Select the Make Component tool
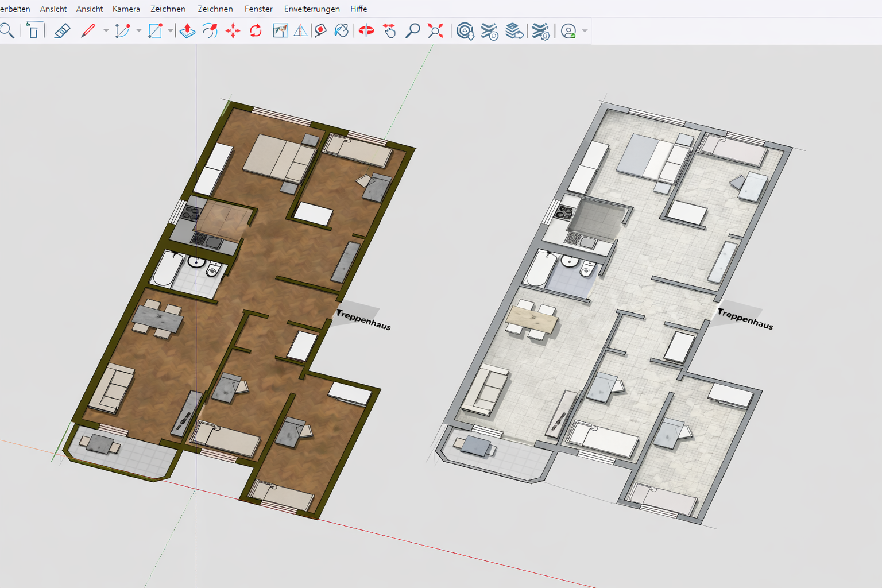The height and width of the screenshot is (588, 882). 34,30
